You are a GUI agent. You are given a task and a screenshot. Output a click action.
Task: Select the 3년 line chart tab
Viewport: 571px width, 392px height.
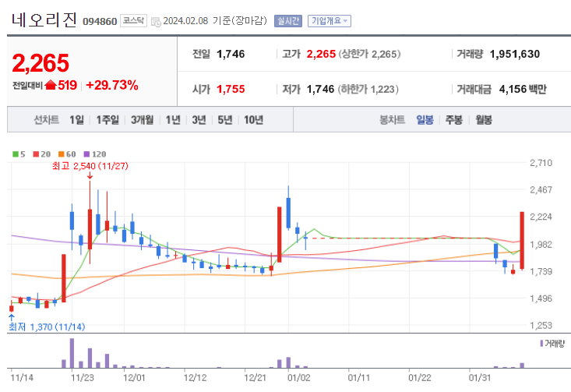point(199,119)
